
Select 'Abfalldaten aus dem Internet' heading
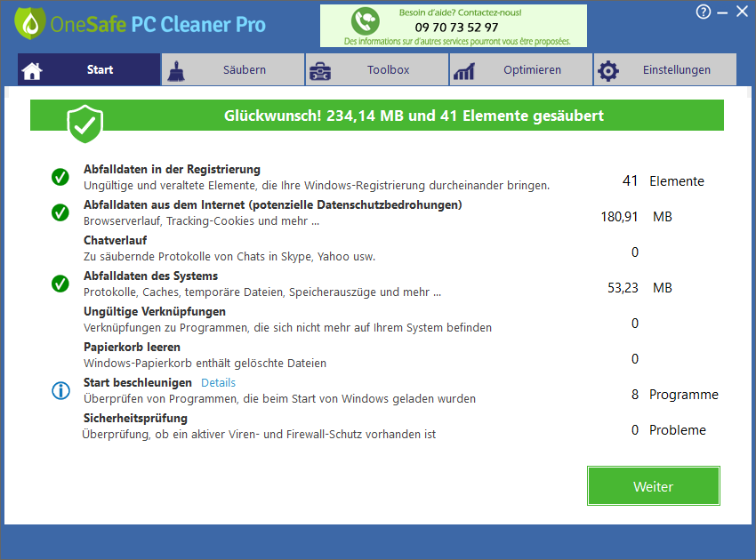(x=272, y=204)
